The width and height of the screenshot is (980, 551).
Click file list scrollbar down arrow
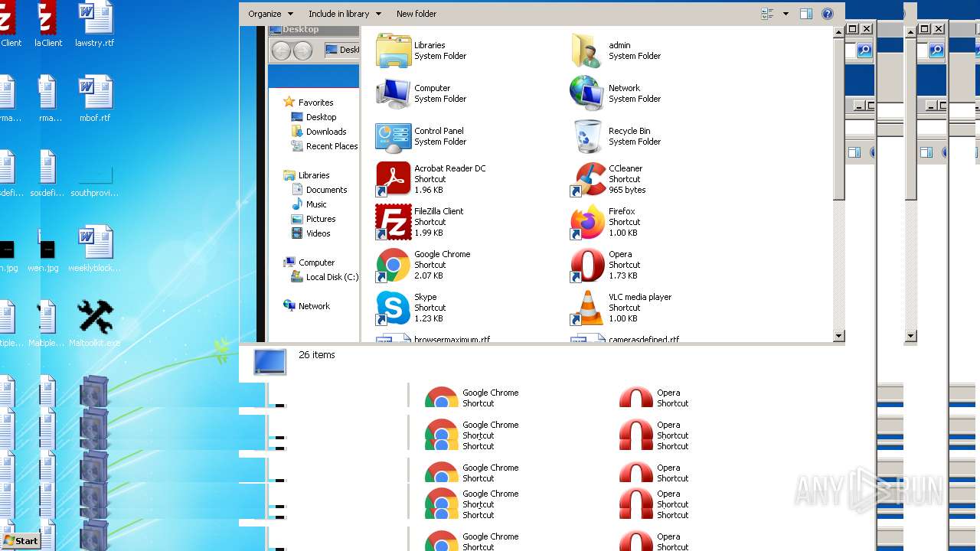point(838,335)
